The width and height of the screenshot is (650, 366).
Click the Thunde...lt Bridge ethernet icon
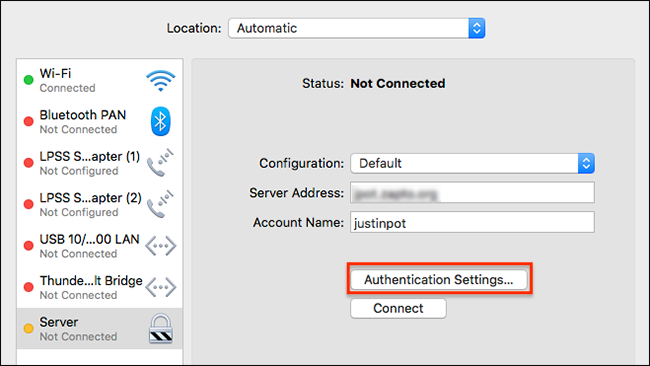tap(160, 287)
